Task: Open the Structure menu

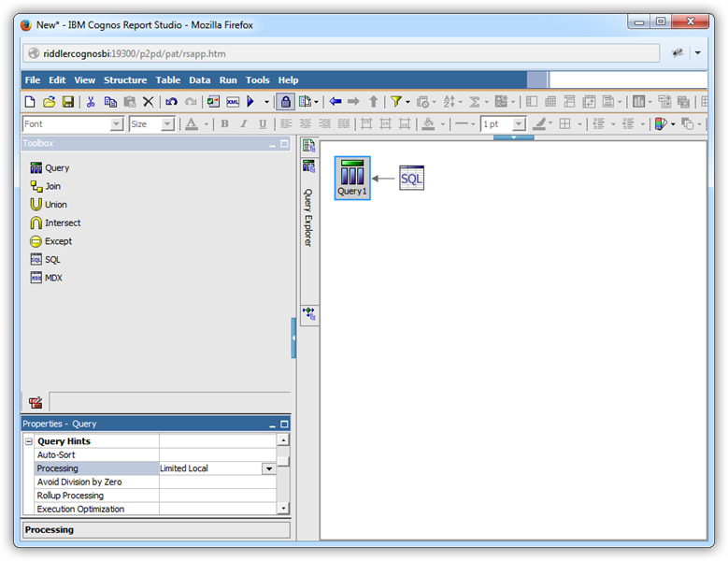Action: coord(125,80)
